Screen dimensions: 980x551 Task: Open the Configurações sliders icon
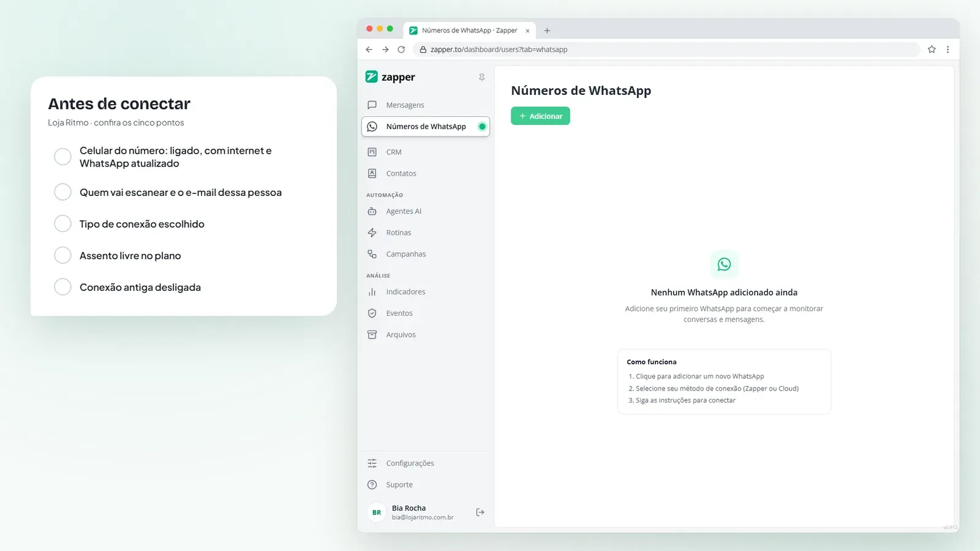[x=372, y=463]
